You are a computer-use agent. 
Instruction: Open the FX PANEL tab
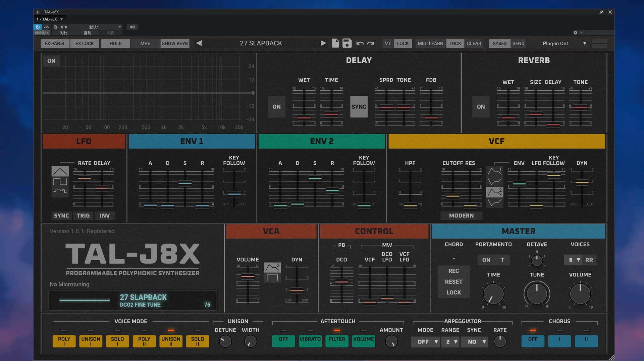tap(55, 43)
